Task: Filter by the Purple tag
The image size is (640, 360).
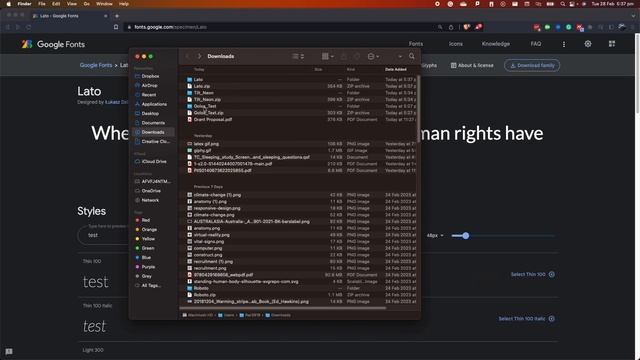Action: click(148, 267)
